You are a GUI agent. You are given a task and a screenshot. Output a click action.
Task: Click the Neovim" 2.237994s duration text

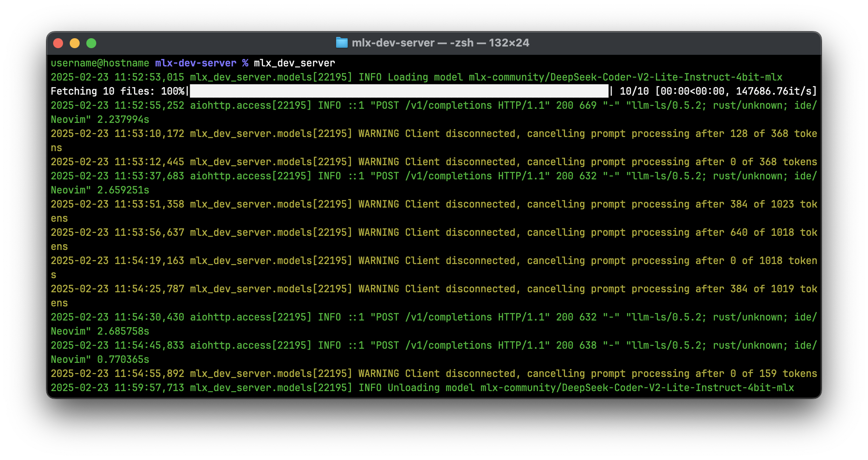pyautogui.click(x=100, y=120)
